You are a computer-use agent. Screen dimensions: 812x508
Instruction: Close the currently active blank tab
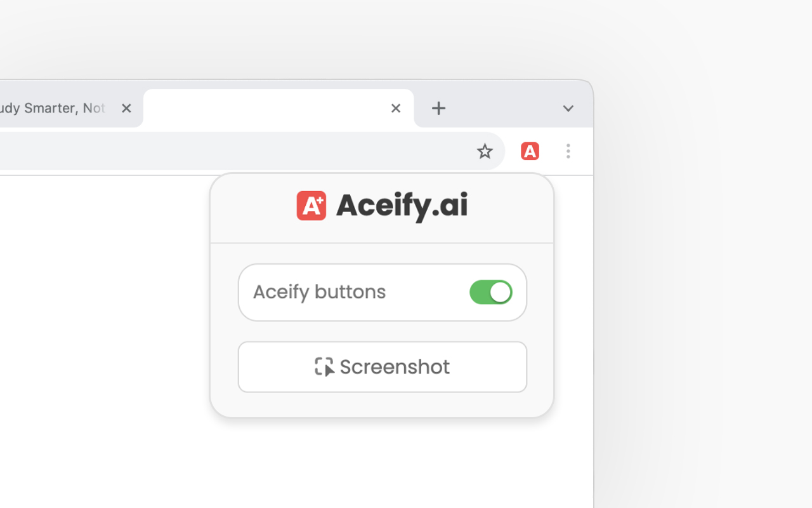click(396, 108)
